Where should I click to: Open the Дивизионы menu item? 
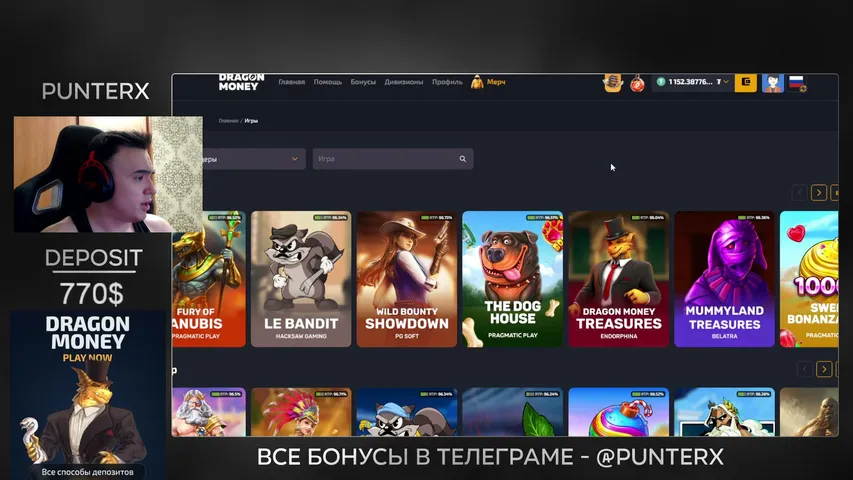point(404,82)
